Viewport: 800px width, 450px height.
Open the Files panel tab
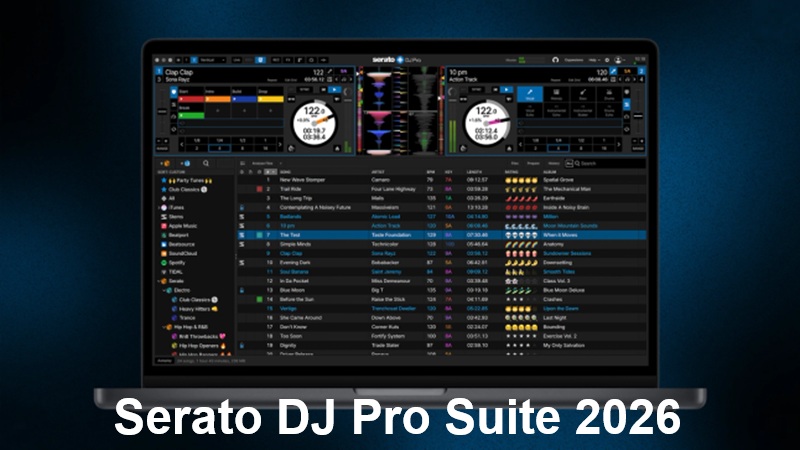pyautogui.click(x=515, y=163)
